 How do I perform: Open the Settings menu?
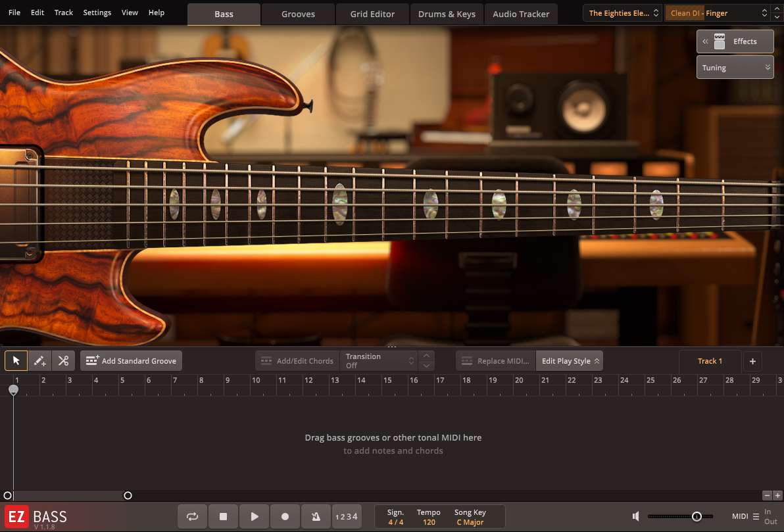coord(97,12)
